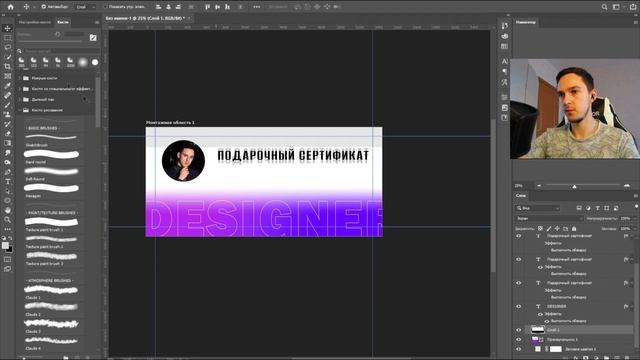
Task: Toggle stroke effect eye under DESIGNER layer
Action: [x=547, y=321]
